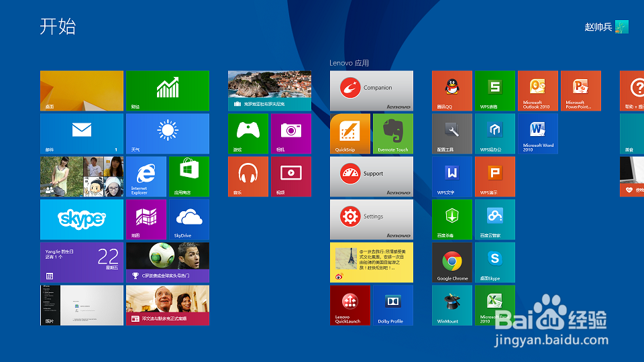The width and height of the screenshot is (644, 362).
Task: Open the Maps (地图) purple tile
Action: pyautogui.click(x=146, y=220)
